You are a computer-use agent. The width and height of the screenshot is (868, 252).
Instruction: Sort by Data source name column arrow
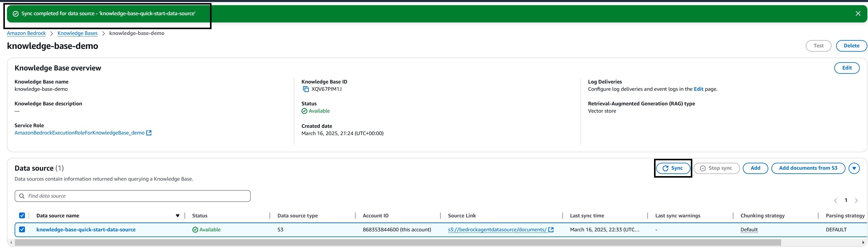pyautogui.click(x=177, y=216)
